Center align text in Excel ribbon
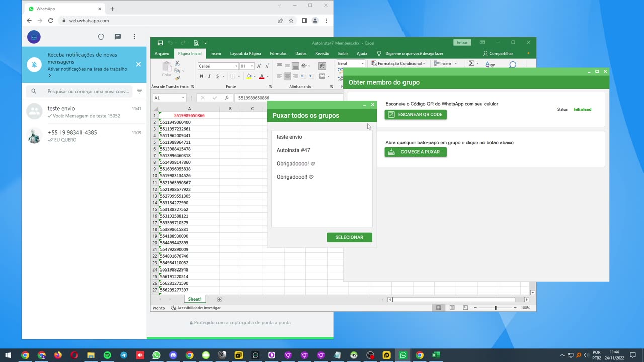Image resolution: width=644 pixels, height=362 pixels. coord(287,76)
